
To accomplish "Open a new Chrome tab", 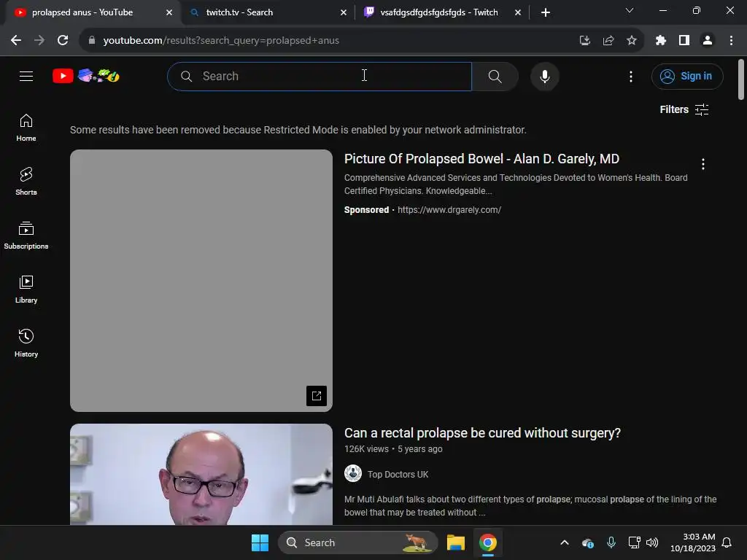I will click(546, 12).
